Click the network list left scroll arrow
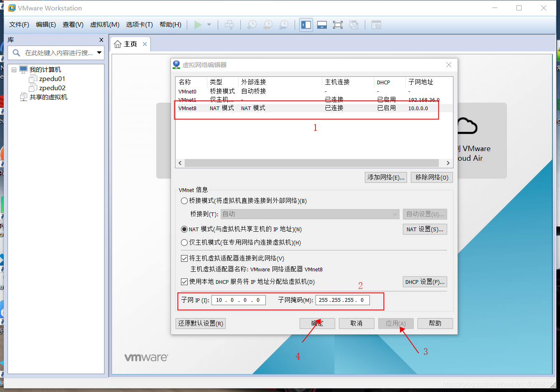This screenshot has width=560, height=392. point(180,163)
